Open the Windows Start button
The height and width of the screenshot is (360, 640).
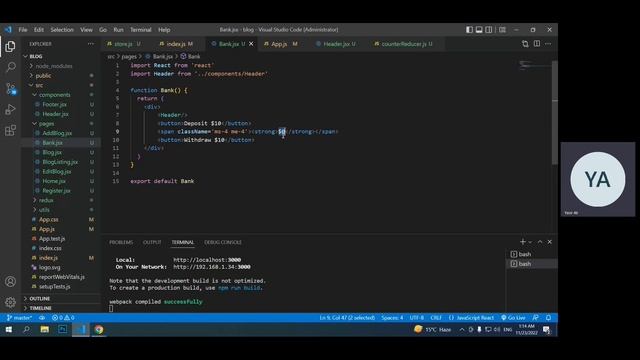click(x=9, y=329)
